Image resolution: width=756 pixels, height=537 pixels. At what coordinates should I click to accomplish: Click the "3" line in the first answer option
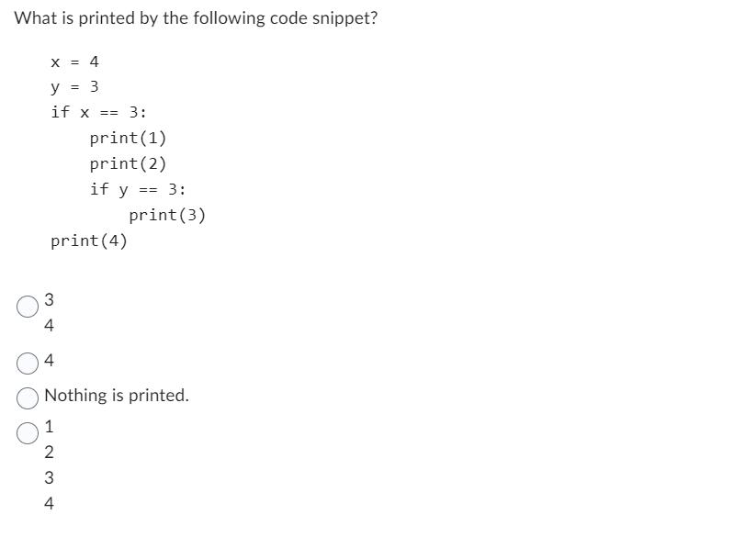click(x=49, y=299)
